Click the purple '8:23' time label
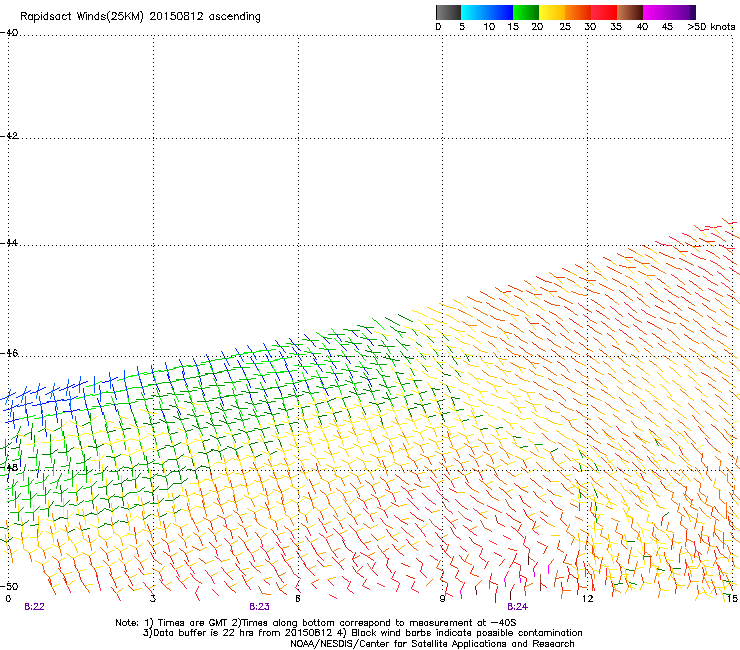 260,607
